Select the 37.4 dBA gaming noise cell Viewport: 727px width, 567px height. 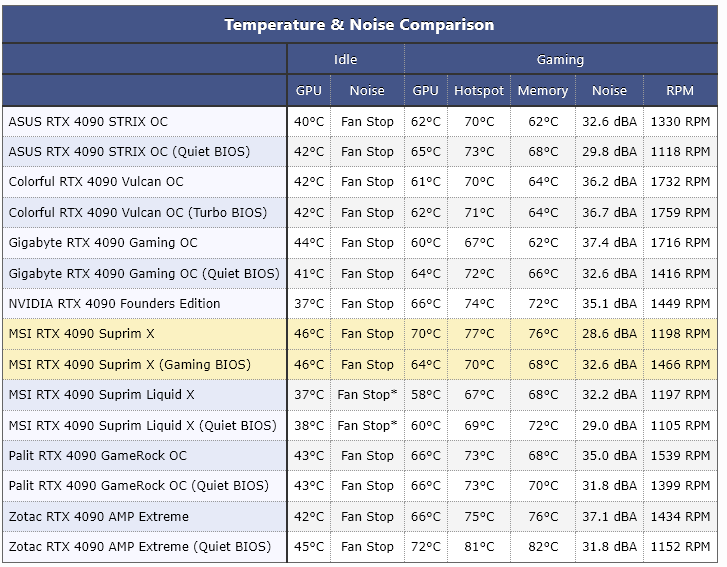click(x=609, y=243)
